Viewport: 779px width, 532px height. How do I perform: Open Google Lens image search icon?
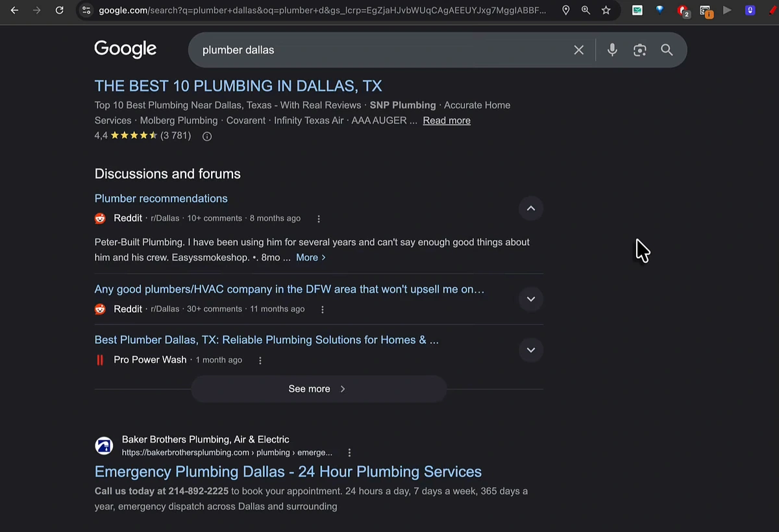coord(640,50)
